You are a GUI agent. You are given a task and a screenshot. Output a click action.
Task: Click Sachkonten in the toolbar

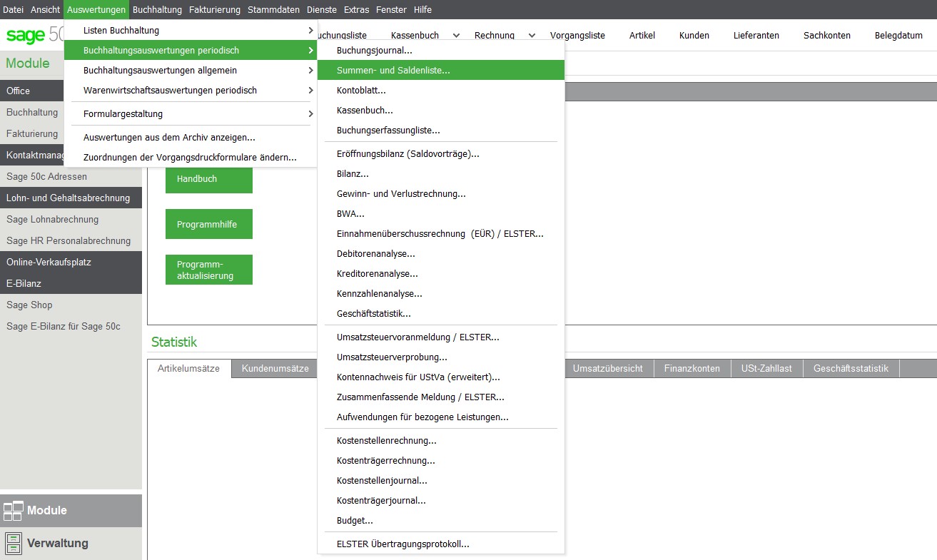(827, 35)
